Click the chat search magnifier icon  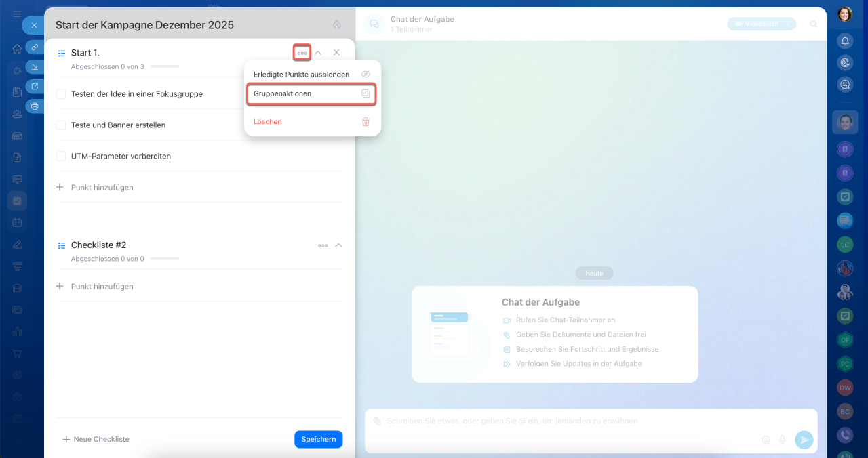point(814,24)
